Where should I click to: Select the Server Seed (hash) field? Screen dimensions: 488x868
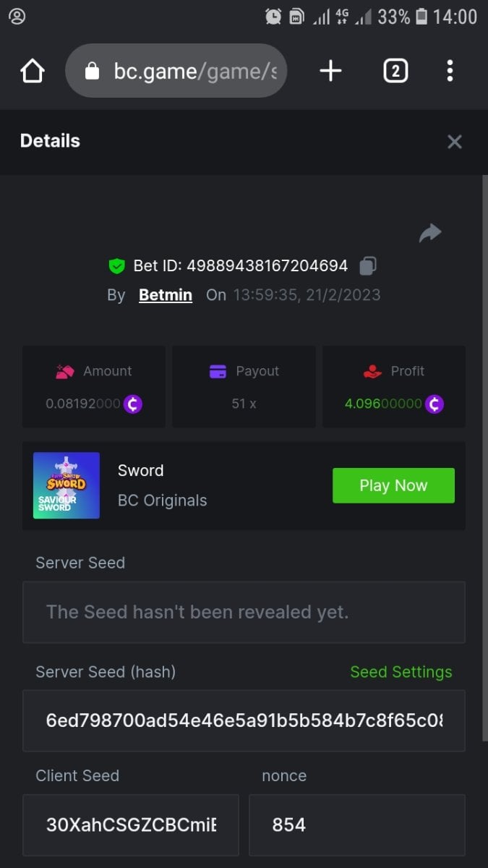[x=244, y=720]
